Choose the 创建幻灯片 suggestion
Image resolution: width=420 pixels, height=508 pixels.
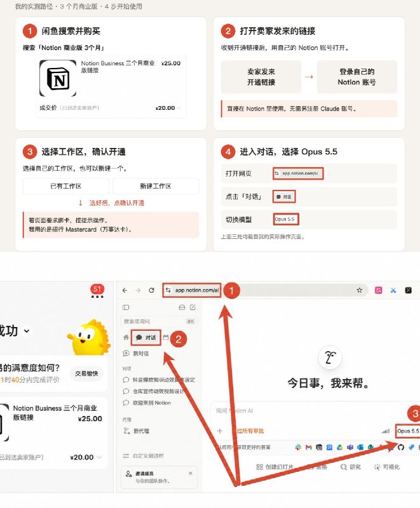[x=275, y=467]
